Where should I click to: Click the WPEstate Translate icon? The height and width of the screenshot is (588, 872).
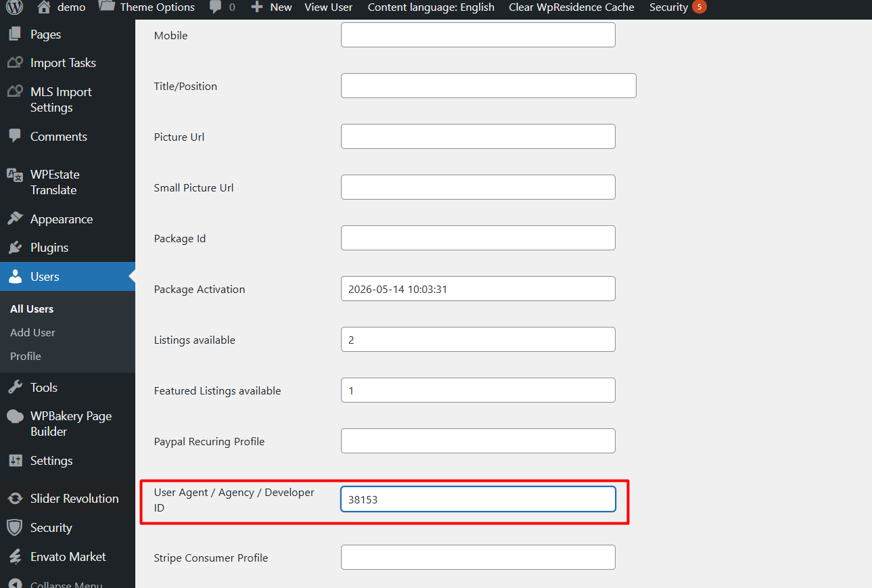[15, 175]
